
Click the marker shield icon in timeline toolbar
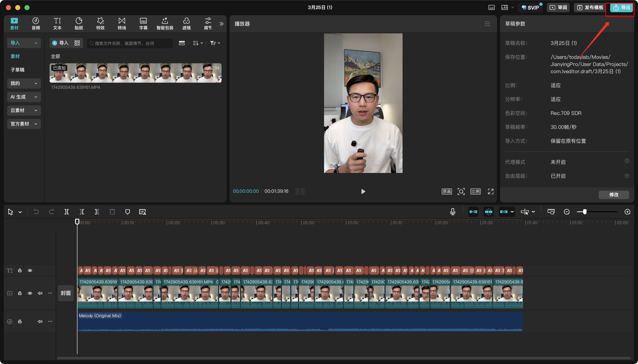pyautogui.click(x=128, y=212)
